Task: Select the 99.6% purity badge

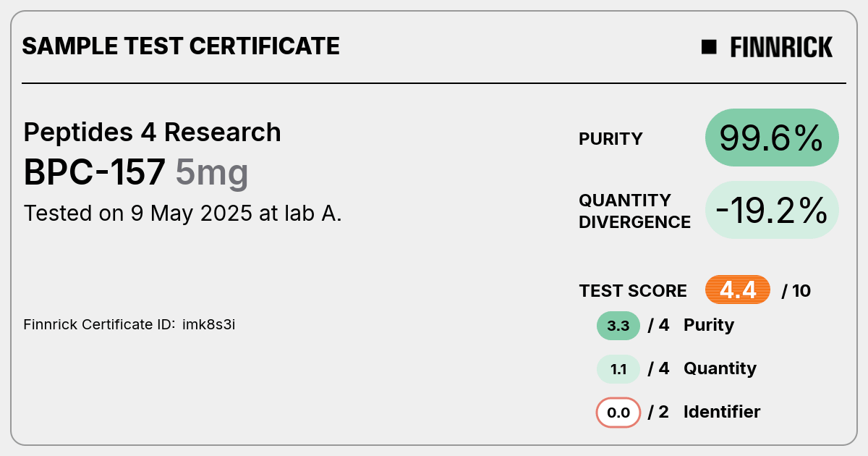Action: tap(772, 138)
